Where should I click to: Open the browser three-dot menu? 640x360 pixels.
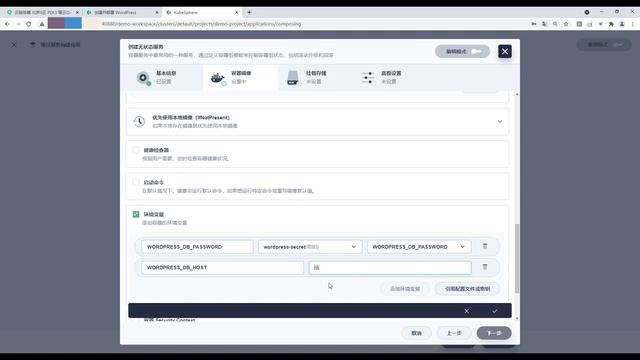[x=633, y=24]
